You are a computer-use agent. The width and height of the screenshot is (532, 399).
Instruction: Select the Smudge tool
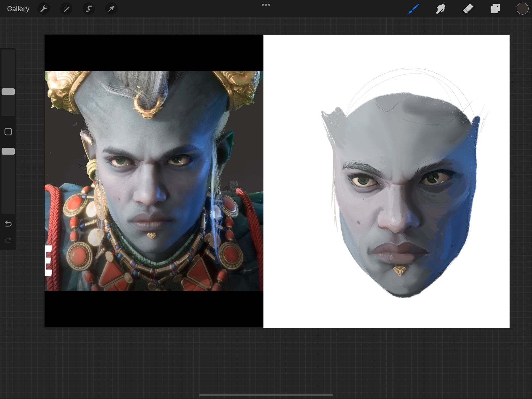(441, 9)
